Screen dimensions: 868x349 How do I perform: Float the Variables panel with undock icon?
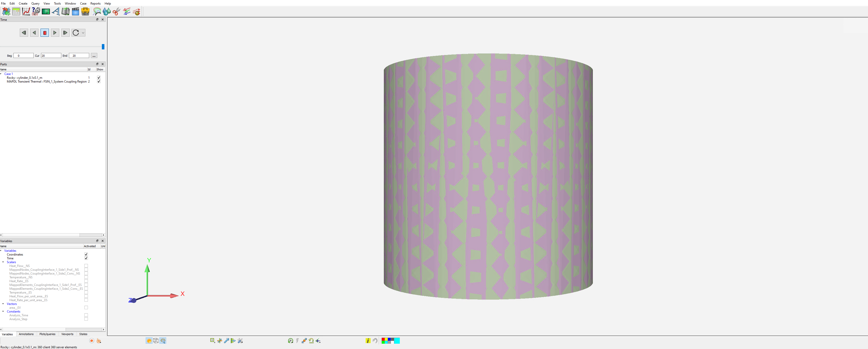97,241
